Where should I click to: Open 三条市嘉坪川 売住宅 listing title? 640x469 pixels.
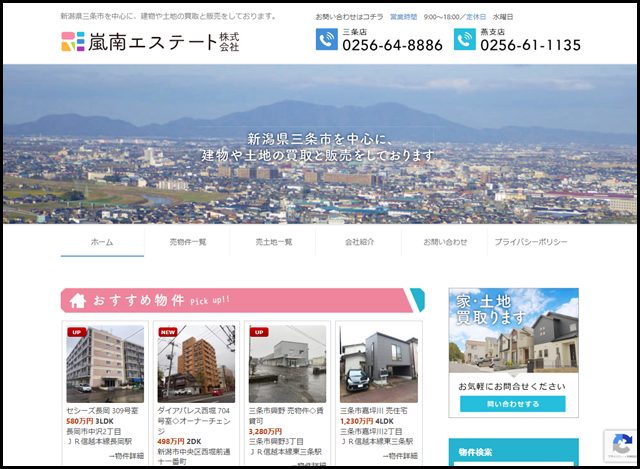[374, 411]
